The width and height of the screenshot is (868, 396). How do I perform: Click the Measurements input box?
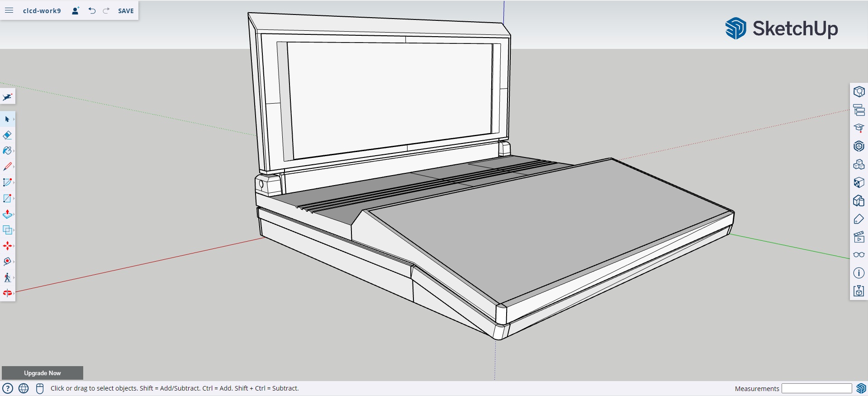816,388
